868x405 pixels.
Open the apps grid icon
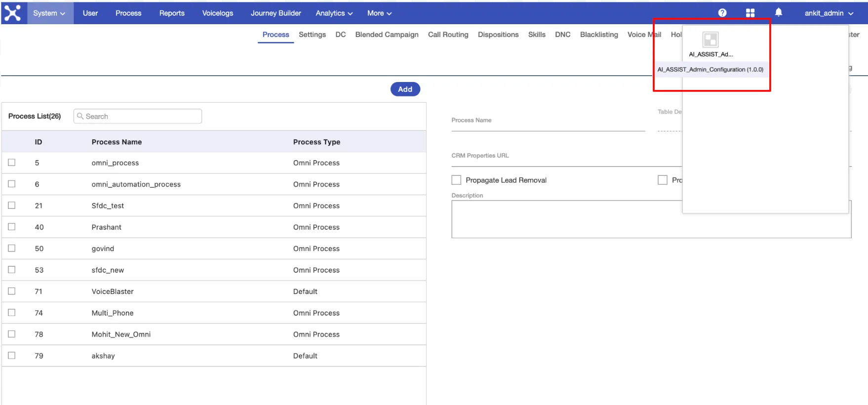tap(750, 13)
